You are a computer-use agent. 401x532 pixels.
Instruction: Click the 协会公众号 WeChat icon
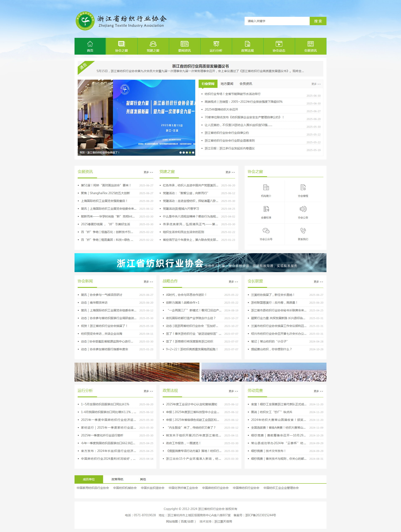266,231
